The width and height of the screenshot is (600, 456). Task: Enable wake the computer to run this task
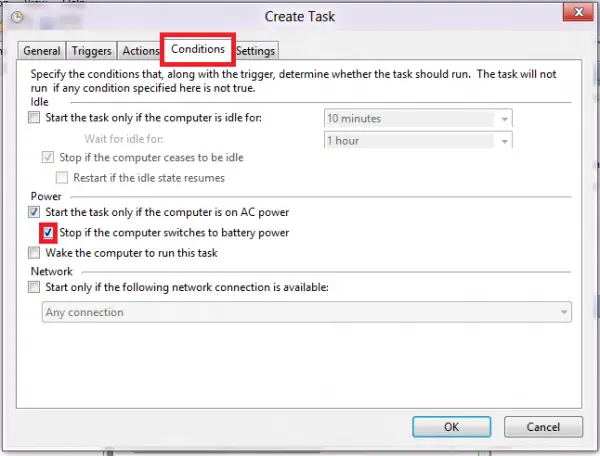34,252
